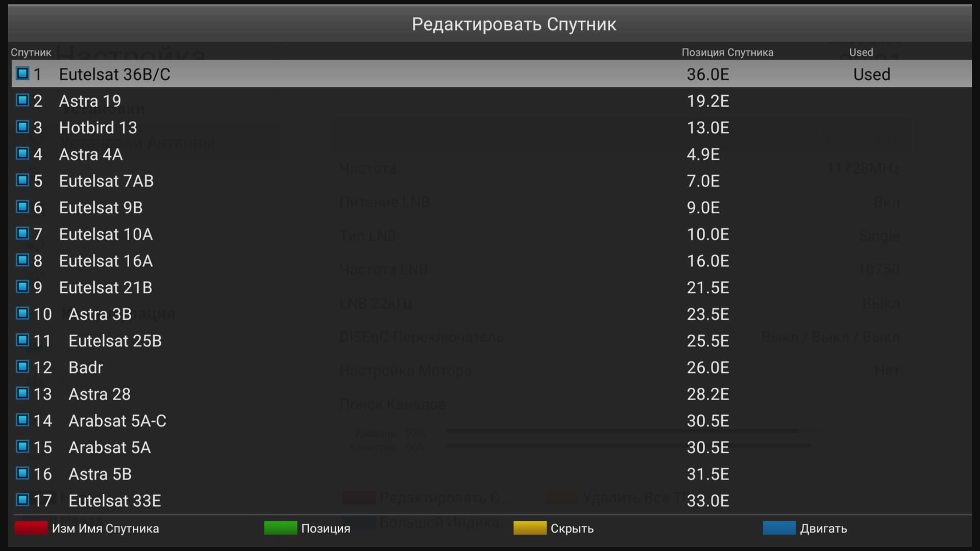
Task: Select Astra 4A in satellite list
Action: [492, 154]
